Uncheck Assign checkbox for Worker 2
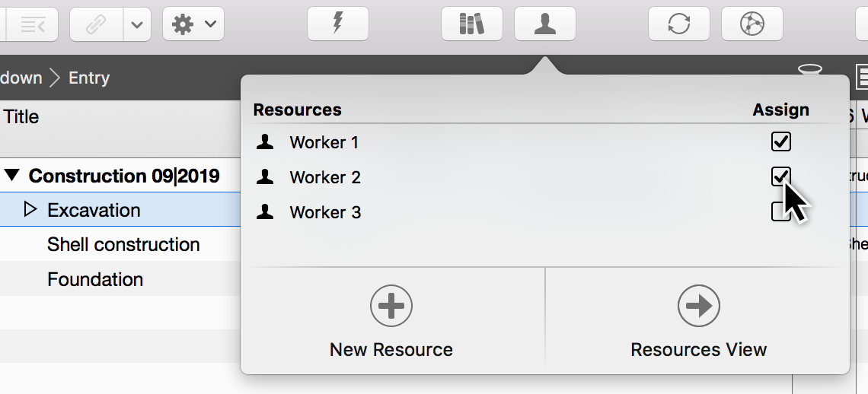 pyautogui.click(x=781, y=176)
